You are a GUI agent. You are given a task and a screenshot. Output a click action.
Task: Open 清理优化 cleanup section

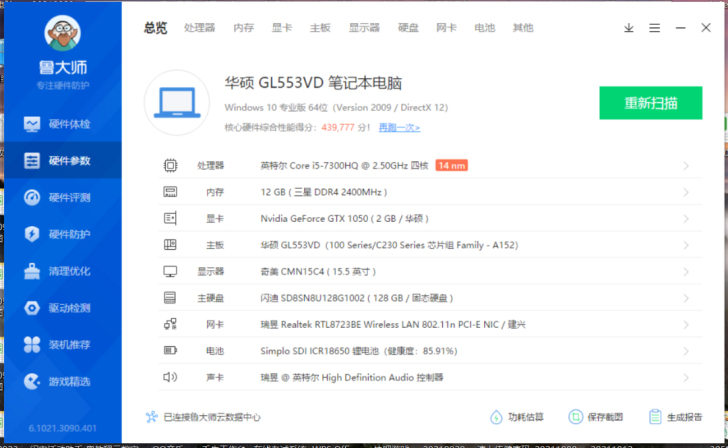point(63,271)
